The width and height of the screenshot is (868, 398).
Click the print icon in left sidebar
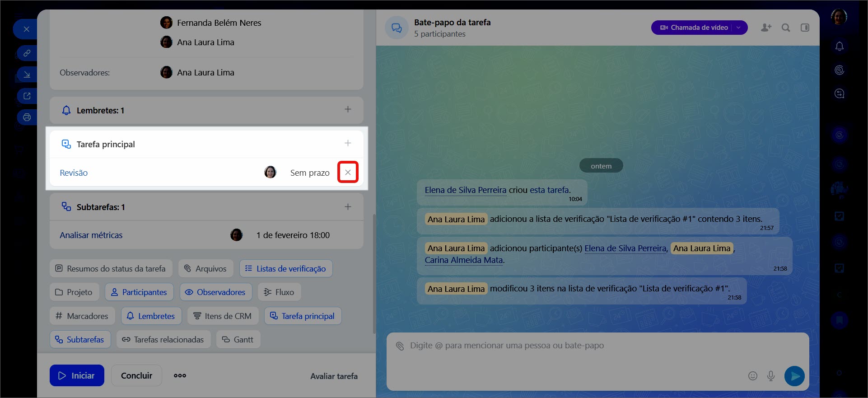[27, 117]
